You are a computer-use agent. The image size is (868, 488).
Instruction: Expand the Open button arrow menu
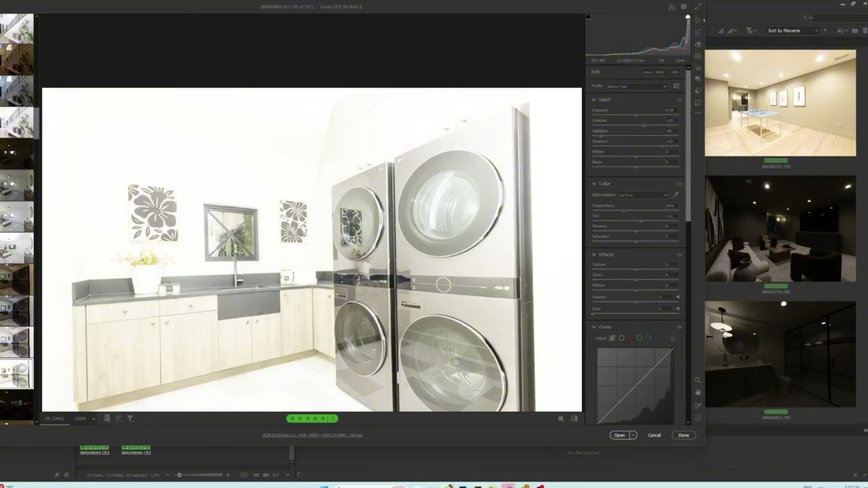633,435
